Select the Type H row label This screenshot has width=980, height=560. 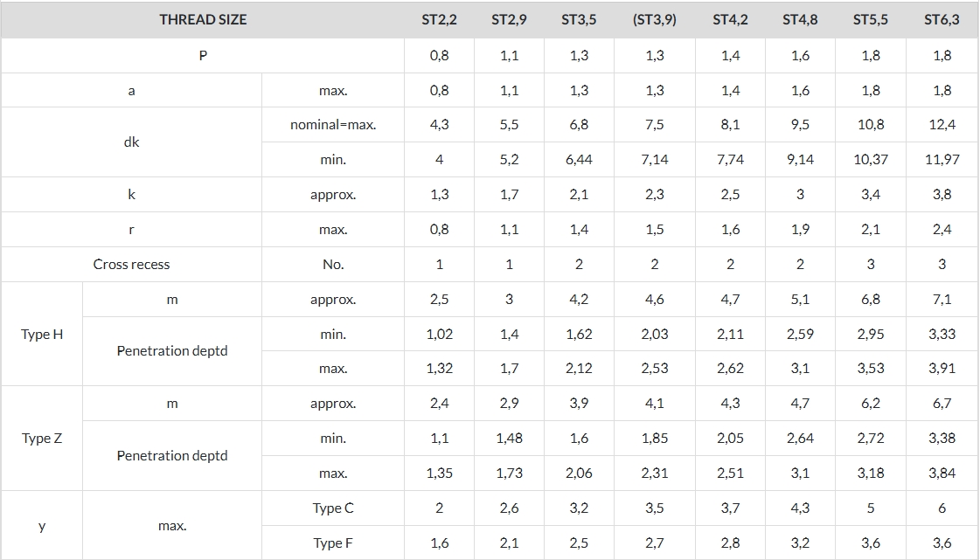42,334
